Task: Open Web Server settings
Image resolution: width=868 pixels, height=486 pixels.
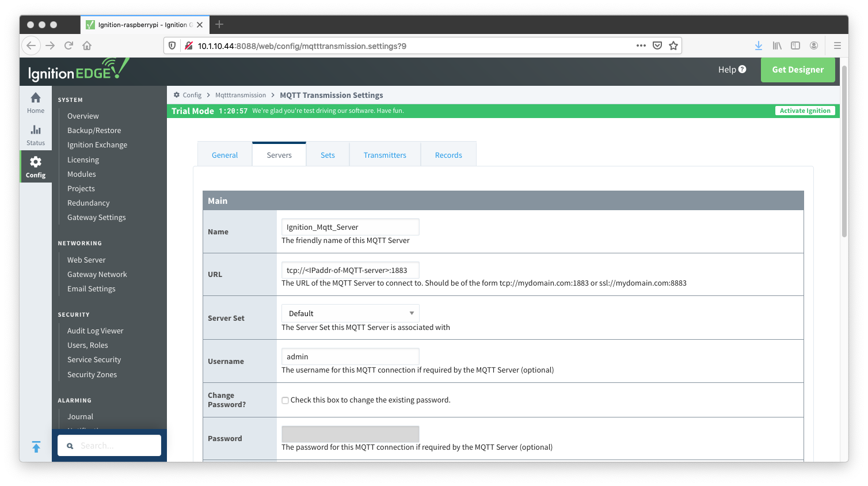Action: (86, 260)
